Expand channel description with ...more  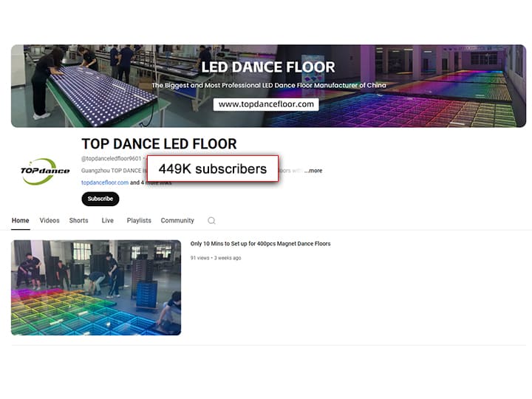313,171
